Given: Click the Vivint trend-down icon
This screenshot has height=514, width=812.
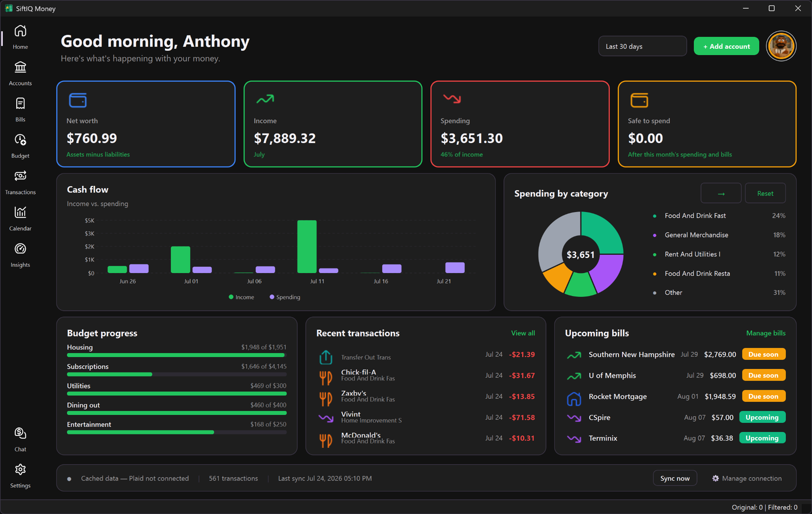Looking at the screenshot, I should tap(326, 419).
